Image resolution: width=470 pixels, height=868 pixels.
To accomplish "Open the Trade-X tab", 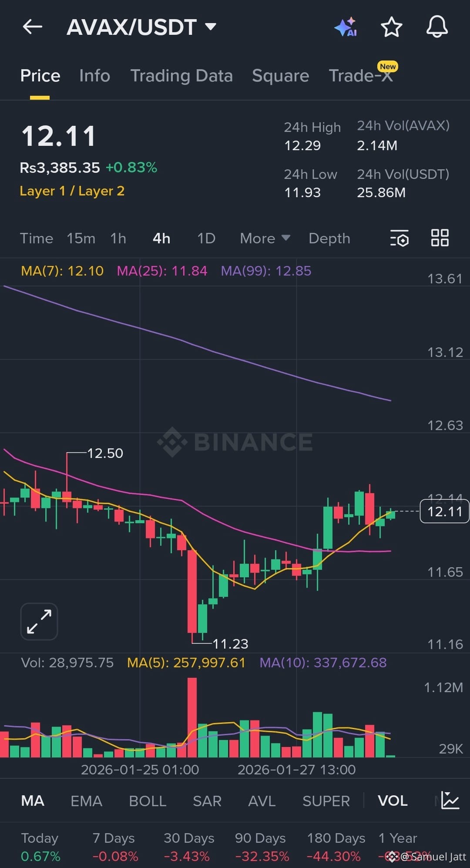I will pyautogui.click(x=361, y=76).
